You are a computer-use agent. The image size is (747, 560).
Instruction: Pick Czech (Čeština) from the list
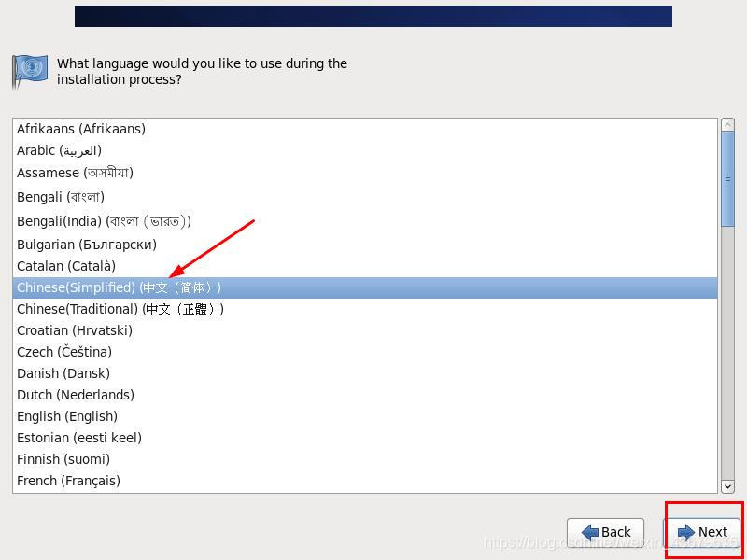pyautogui.click(x=364, y=352)
